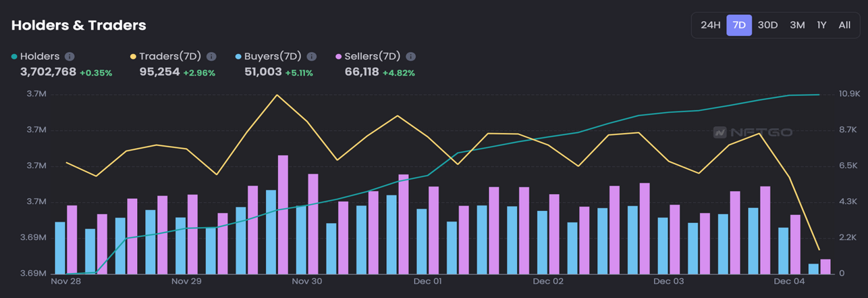This screenshot has width=868, height=298.
Task: Click the tallest purple sellers bar
Action: (x=283, y=214)
